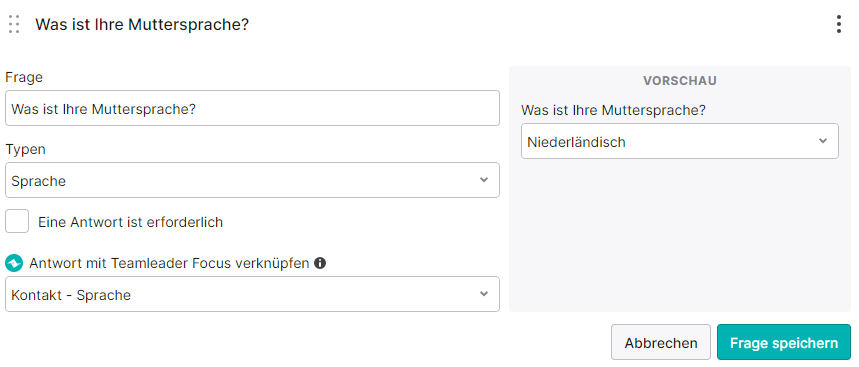The height and width of the screenshot is (367, 859).
Task: Tick the required answer checkbox
Action: (x=17, y=222)
